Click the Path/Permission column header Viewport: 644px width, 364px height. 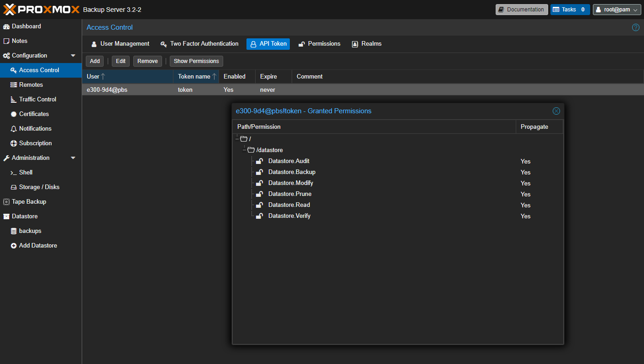click(x=374, y=127)
